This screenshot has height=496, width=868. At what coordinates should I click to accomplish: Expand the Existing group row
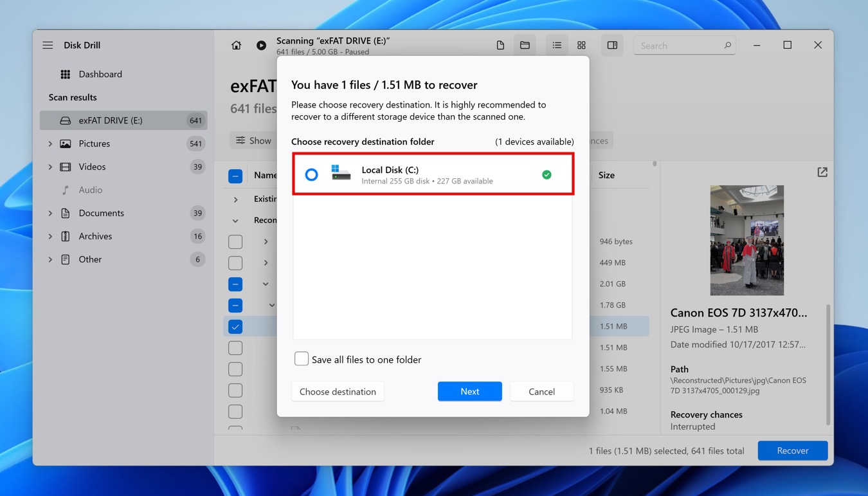point(235,199)
